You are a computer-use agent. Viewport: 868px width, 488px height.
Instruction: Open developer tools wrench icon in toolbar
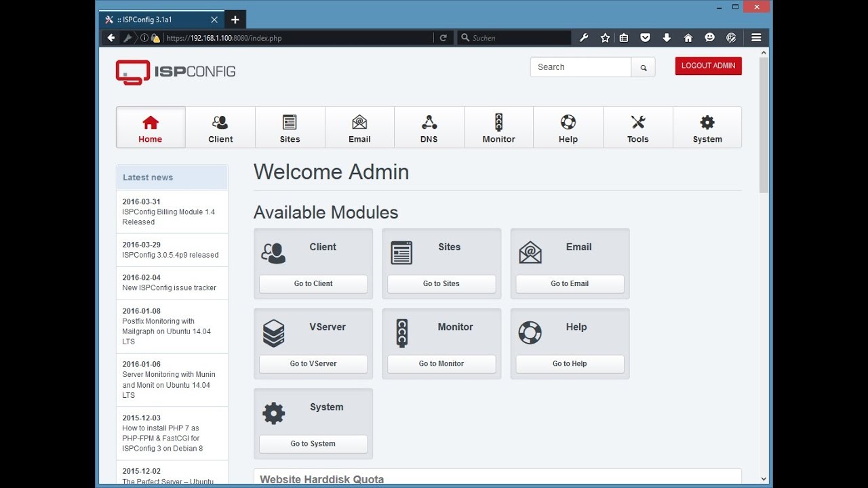pos(584,38)
